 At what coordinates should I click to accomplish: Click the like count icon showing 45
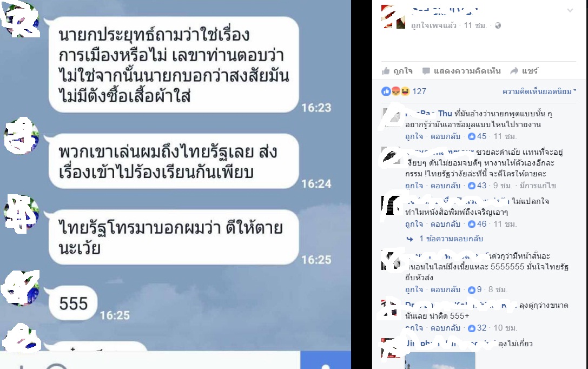click(x=472, y=136)
